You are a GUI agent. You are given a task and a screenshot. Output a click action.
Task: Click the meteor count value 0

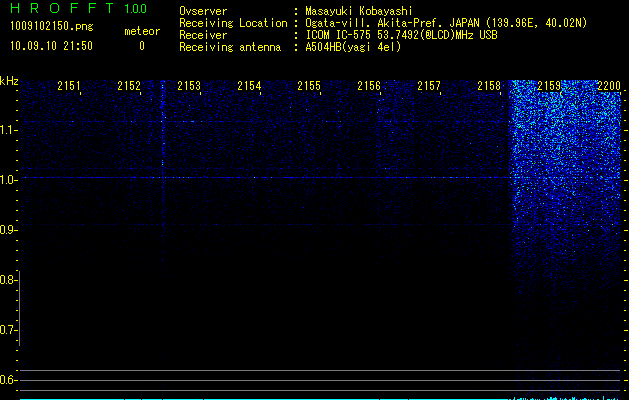tap(142, 46)
